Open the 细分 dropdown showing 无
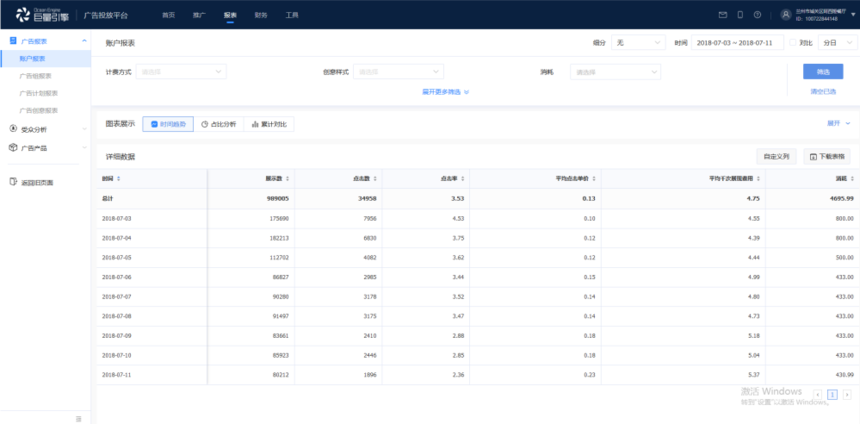 (638, 43)
